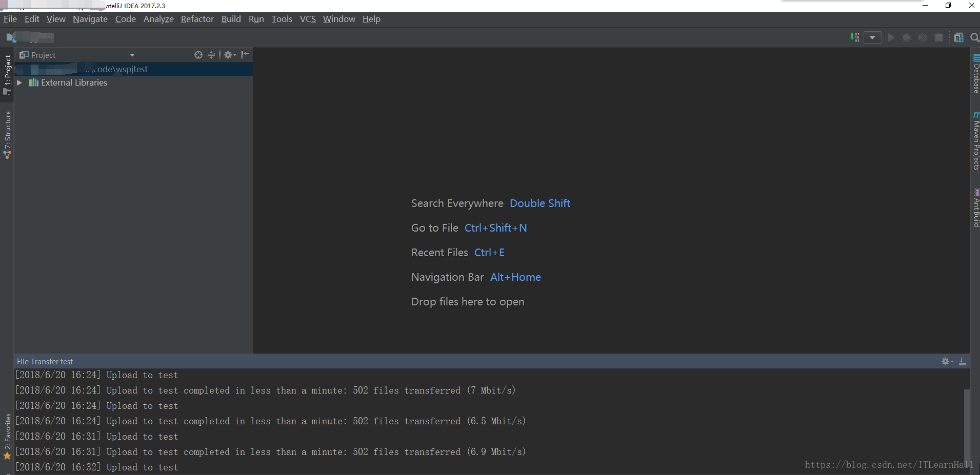Viewport: 980px width, 475px height.
Task: Click the File Transfer test panel title
Action: coord(45,362)
